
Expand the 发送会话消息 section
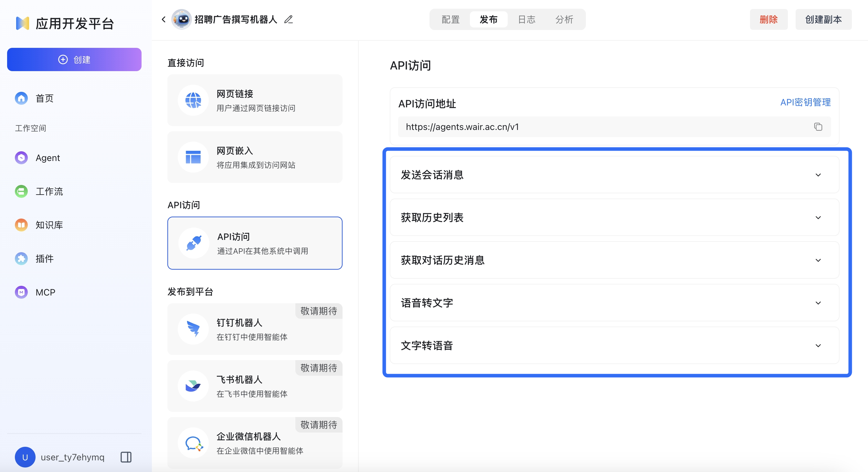818,175
